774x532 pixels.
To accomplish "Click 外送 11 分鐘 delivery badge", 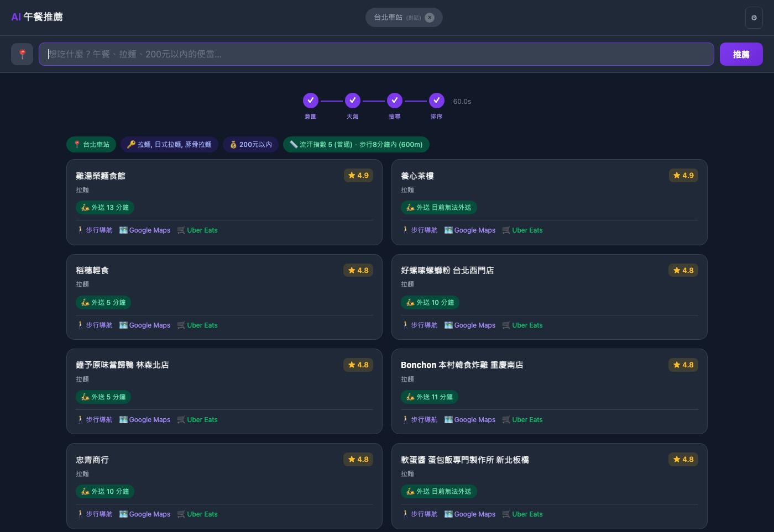I will (430, 397).
